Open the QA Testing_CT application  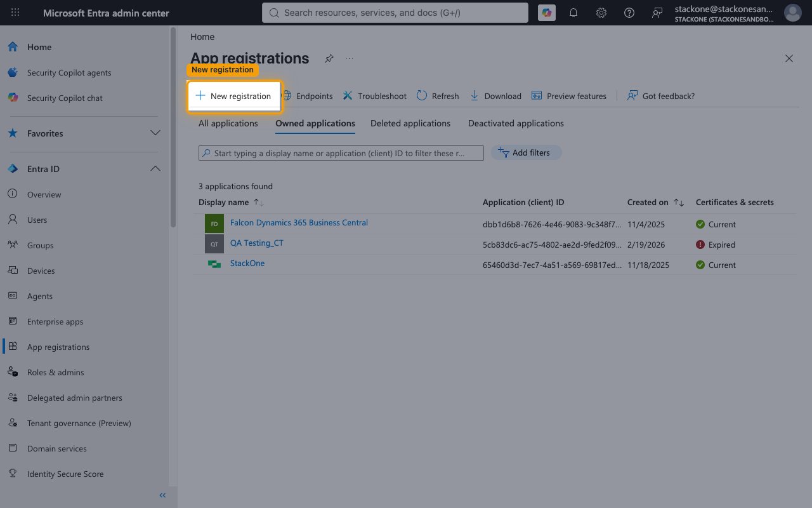point(257,243)
